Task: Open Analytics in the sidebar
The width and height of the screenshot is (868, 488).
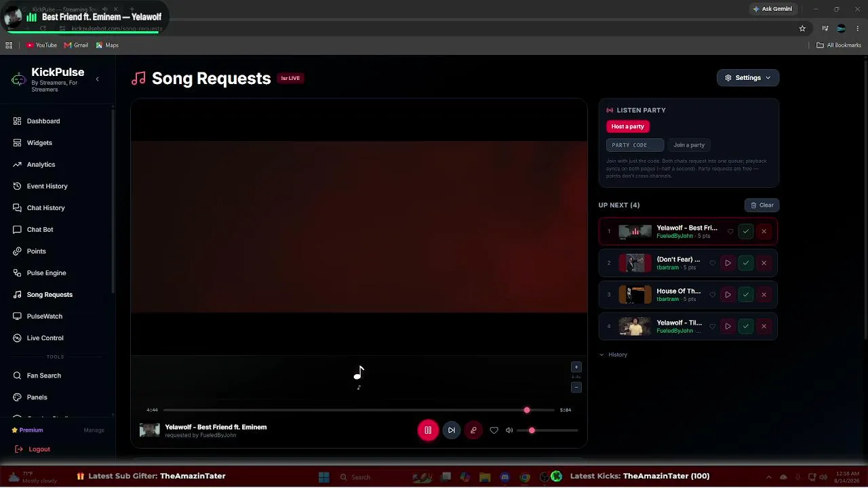Action: click(x=41, y=165)
